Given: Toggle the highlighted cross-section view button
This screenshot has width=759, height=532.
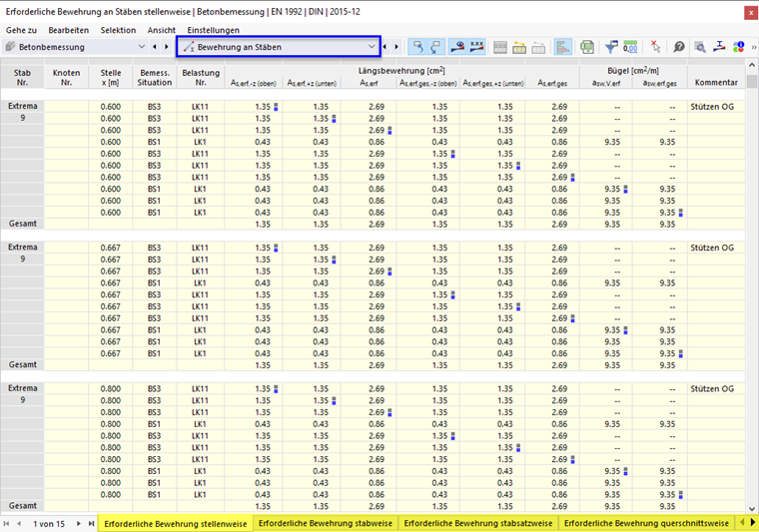Looking at the screenshot, I should point(562,47).
